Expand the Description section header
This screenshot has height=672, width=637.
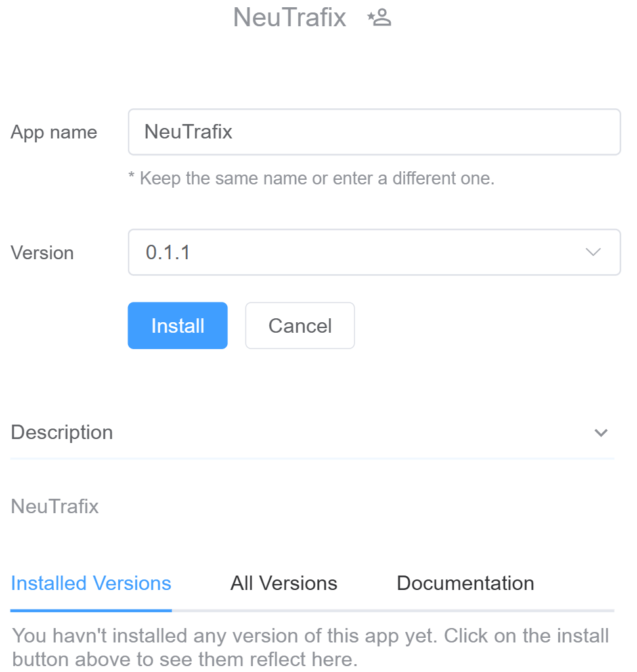(312, 433)
